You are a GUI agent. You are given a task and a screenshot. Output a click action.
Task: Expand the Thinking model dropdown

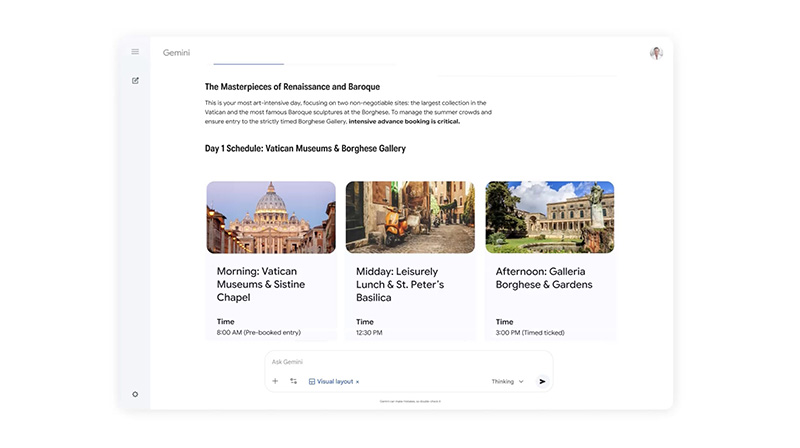[507, 381]
